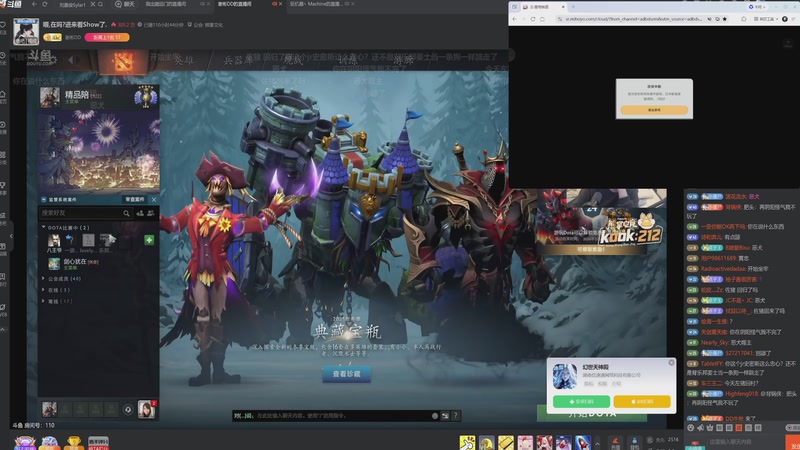
Task: Click the green plus button in the party row
Action: coord(149,240)
